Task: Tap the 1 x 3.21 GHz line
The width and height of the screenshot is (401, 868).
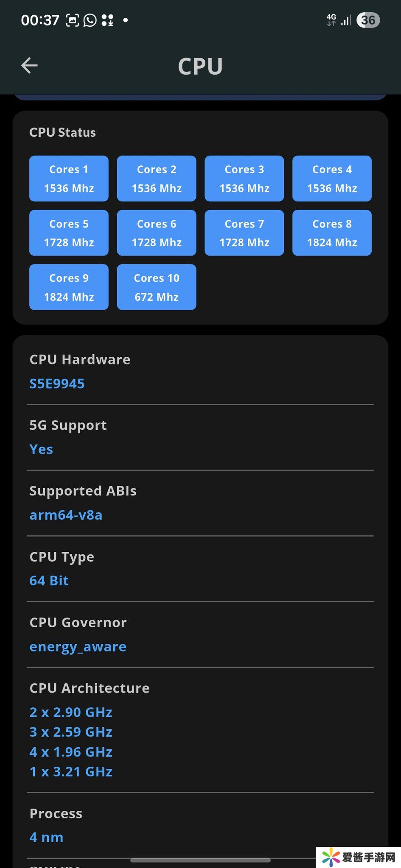Action: click(x=71, y=772)
